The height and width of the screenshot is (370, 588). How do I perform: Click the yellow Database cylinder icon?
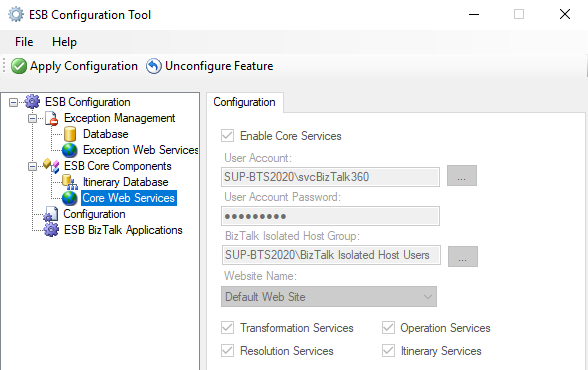[70, 134]
